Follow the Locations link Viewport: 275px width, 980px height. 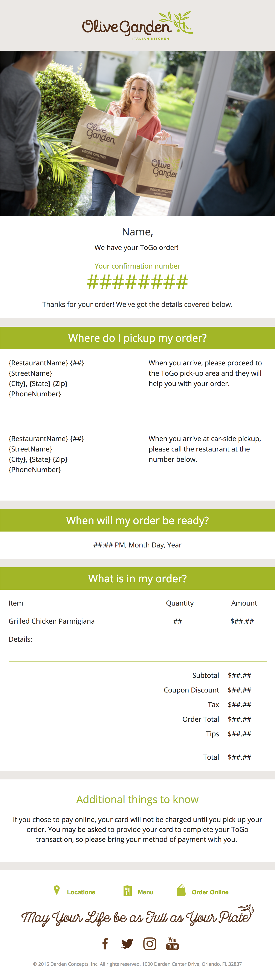[81, 892]
